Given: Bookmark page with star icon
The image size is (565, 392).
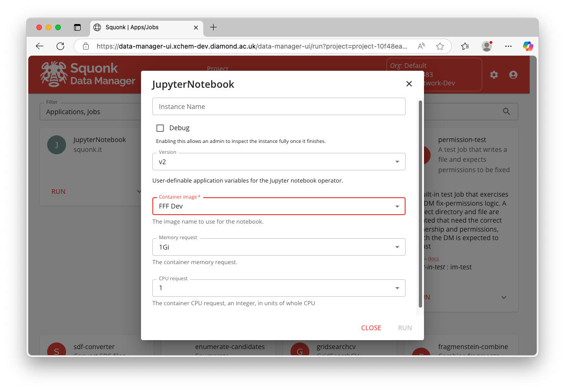Looking at the screenshot, I should (440, 46).
